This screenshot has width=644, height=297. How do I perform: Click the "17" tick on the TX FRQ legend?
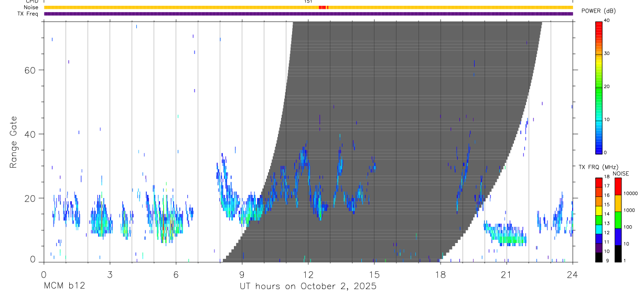pyautogui.click(x=606, y=186)
